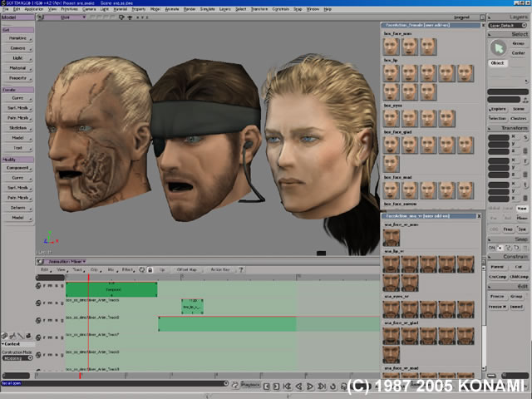Screen dimensions: 532x399
Task: Click first thumbnail under box_eyes group
Action: point(392,118)
